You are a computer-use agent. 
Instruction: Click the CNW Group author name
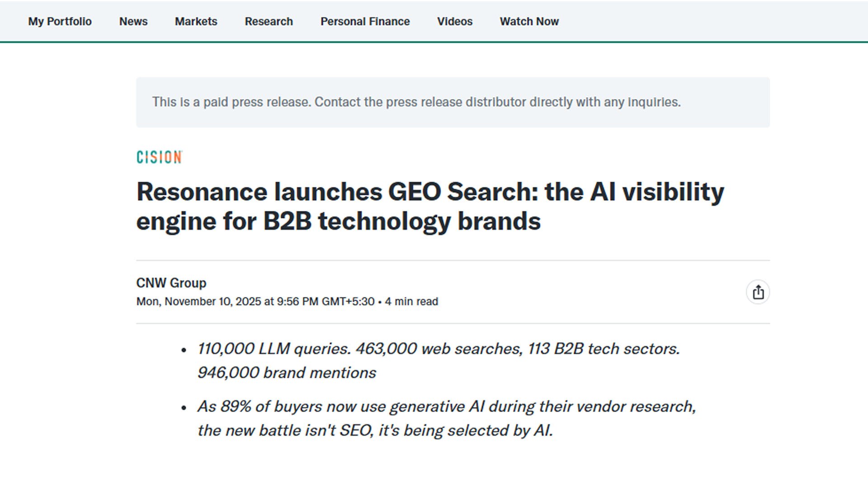(x=171, y=283)
